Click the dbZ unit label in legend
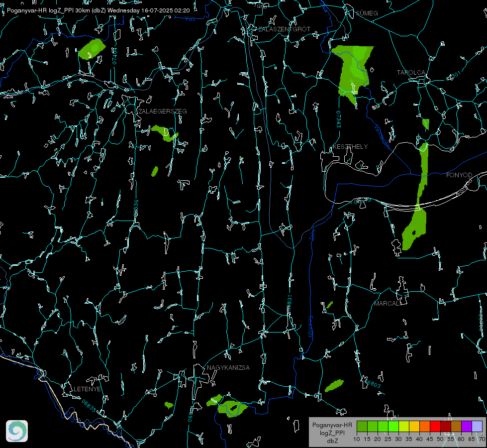The height and width of the screenshot is (448, 487). coord(332,441)
